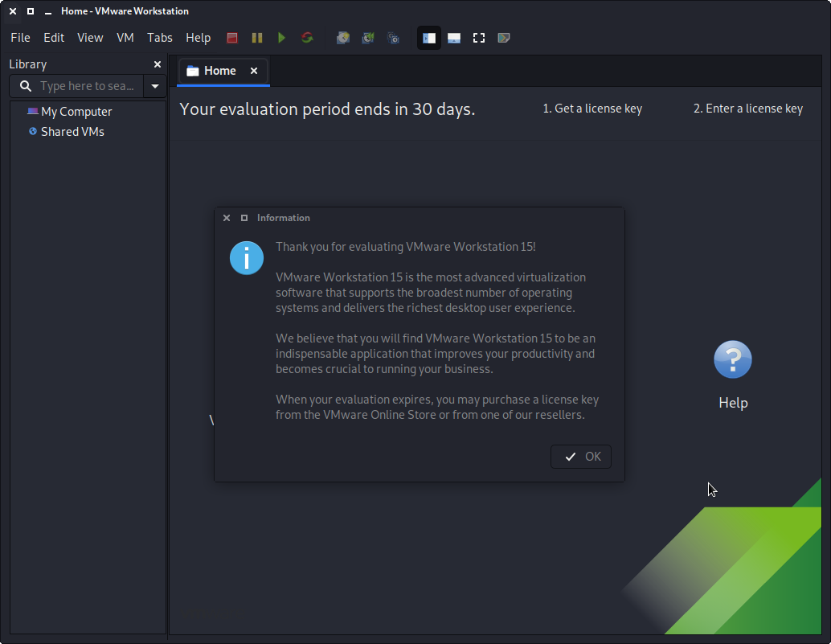
Task: Click the 'Enter a license key' link
Action: 747,109
